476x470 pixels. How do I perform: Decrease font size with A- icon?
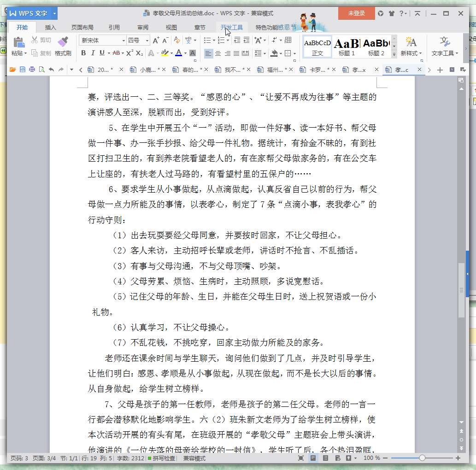(x=165, y=40)
